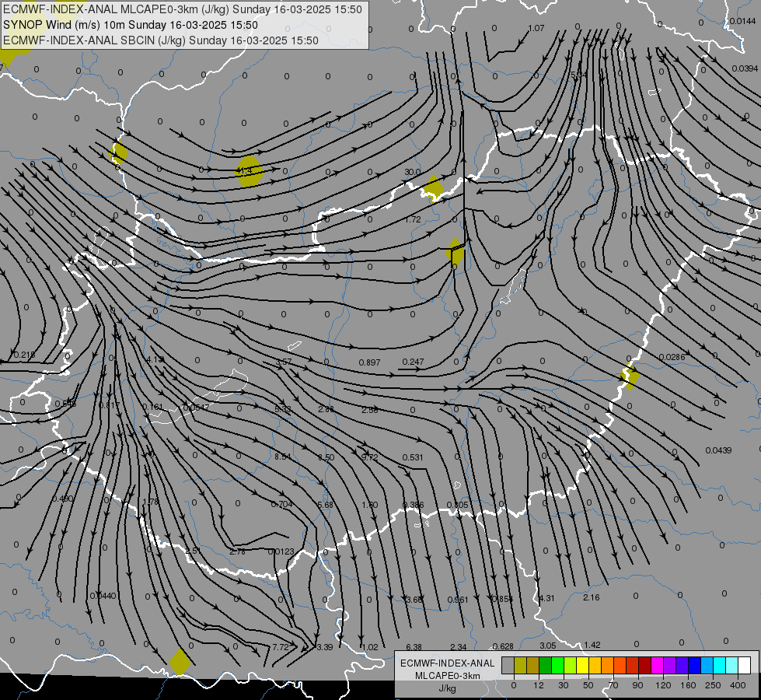Click the pure blue legend swatch
This screenshot has width=761, height=700.
[694, 666]
